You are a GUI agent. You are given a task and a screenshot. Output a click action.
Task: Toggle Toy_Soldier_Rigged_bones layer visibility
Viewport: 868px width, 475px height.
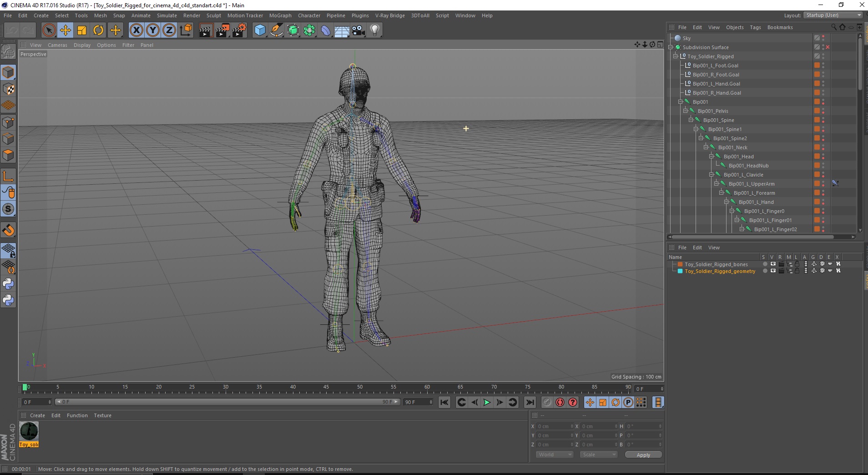tap(773, 264)
